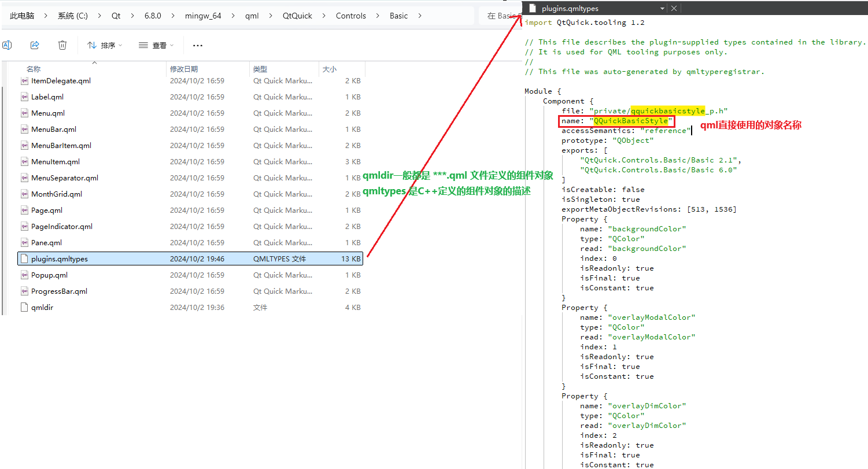Select the plugins.qmltypes file icon in list
This screenshot has height=469, width=868.
click(24, 258)
